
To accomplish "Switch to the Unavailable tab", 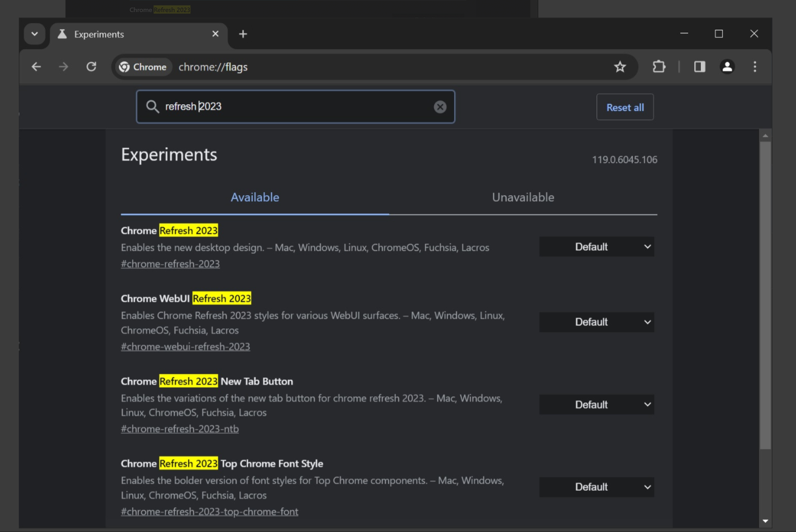I will [x=523, y=198].
